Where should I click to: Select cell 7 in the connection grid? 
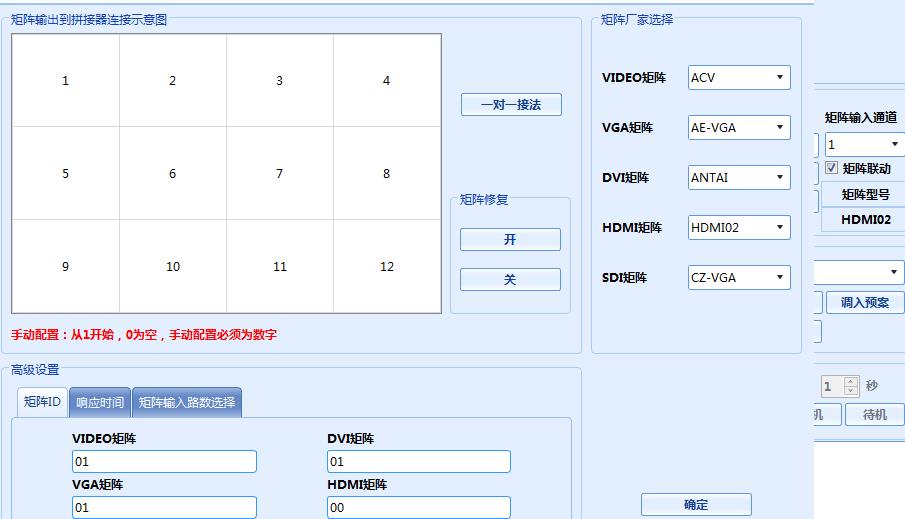click(280, 174)
